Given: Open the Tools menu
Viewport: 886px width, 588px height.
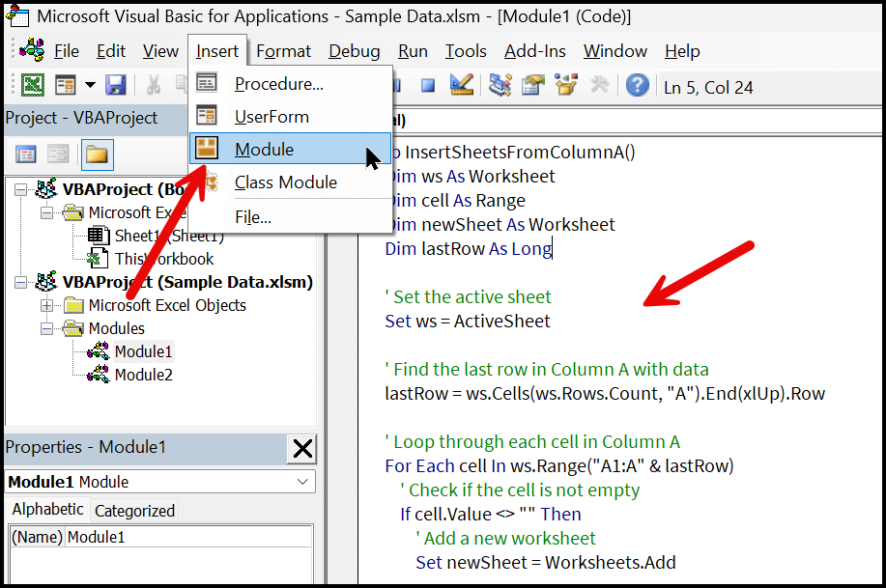Looking at the screenshot, I should (466, 51).
